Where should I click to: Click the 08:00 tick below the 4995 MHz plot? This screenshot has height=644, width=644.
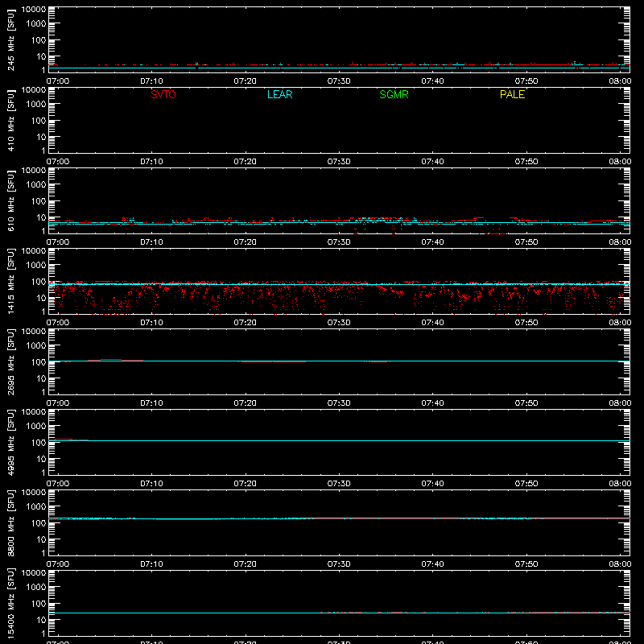click(620, 484)
